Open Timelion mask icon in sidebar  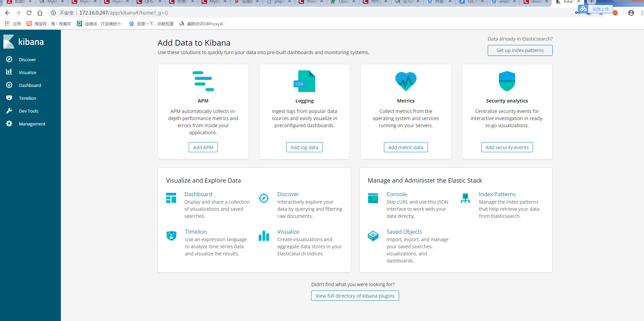point(9,98)
